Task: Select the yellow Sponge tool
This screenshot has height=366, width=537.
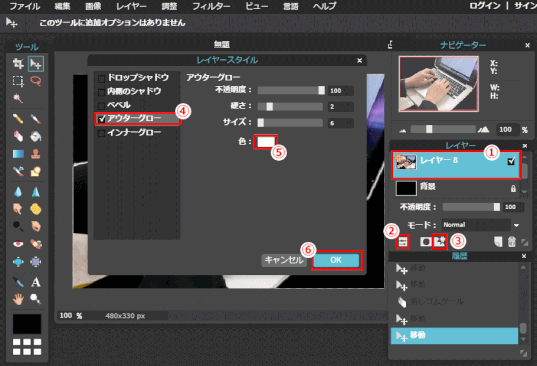Action: (36, 209)
